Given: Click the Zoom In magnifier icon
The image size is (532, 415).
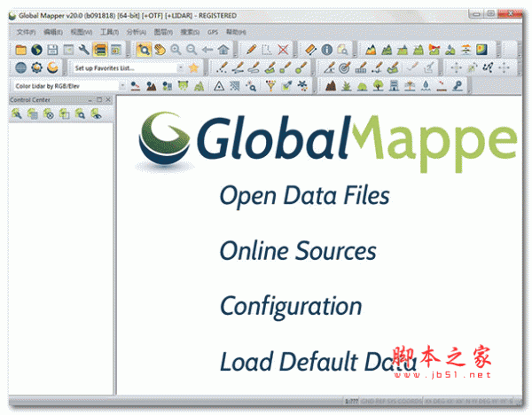Looking at the screenshot, I should (176, 50).
